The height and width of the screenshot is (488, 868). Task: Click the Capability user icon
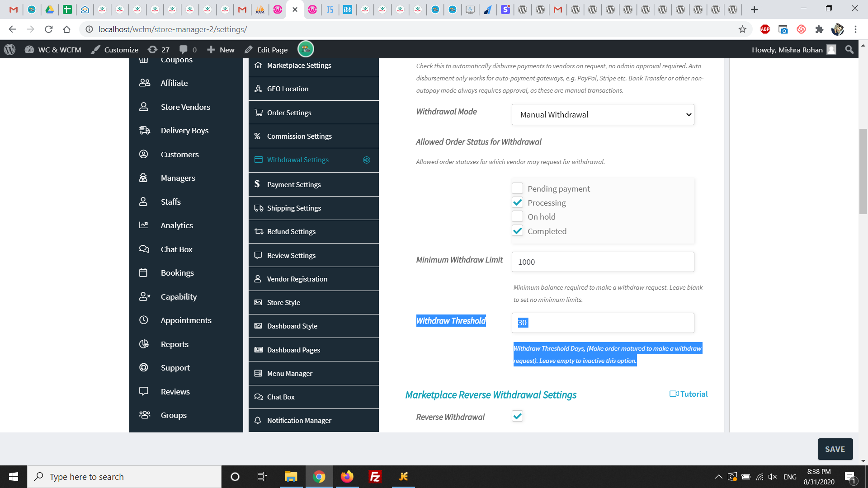click(x=145, y=296)
